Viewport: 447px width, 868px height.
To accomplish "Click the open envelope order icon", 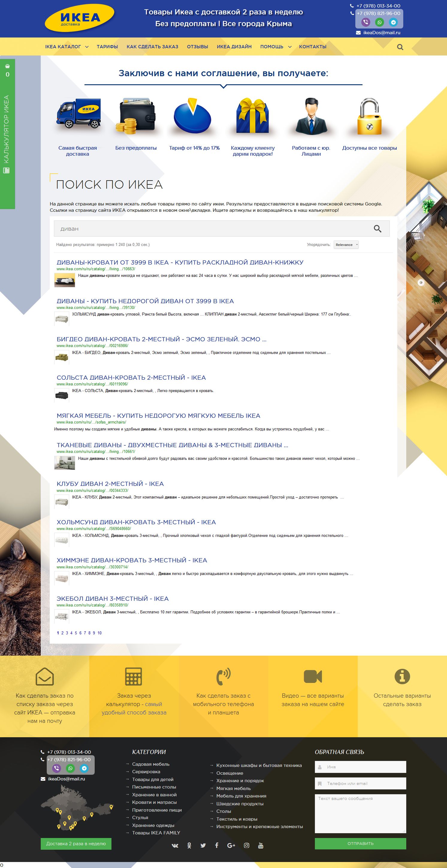I will click(45, 676).
